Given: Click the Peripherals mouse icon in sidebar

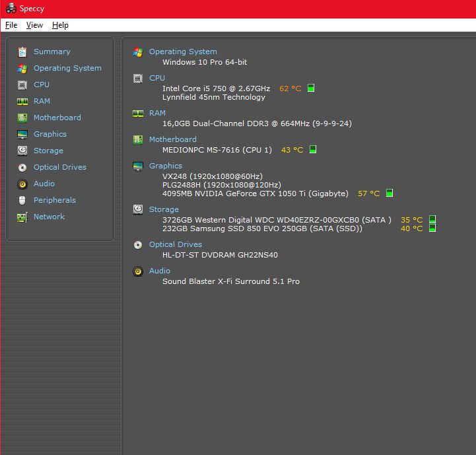Looking at the screenshot, I should [22, 200].
